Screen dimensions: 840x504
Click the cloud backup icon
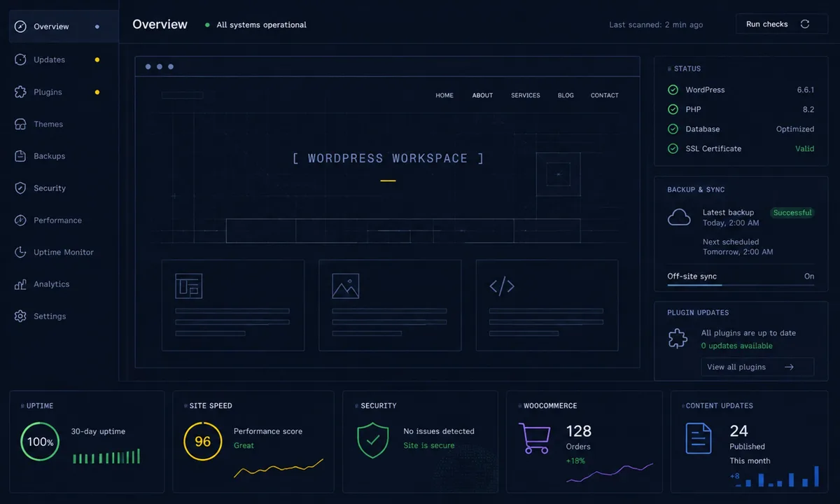click(679, 218)
